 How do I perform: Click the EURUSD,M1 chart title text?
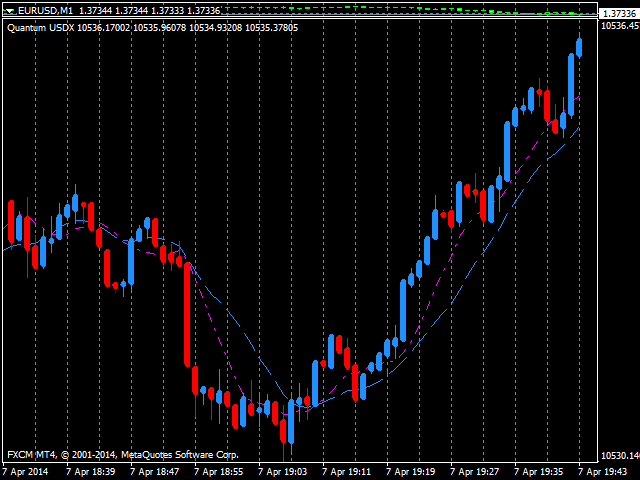(44, 10)
